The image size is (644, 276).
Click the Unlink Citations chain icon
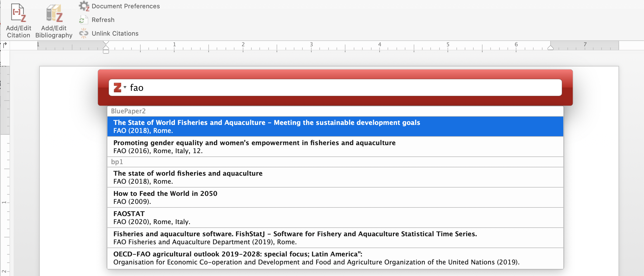84,33
